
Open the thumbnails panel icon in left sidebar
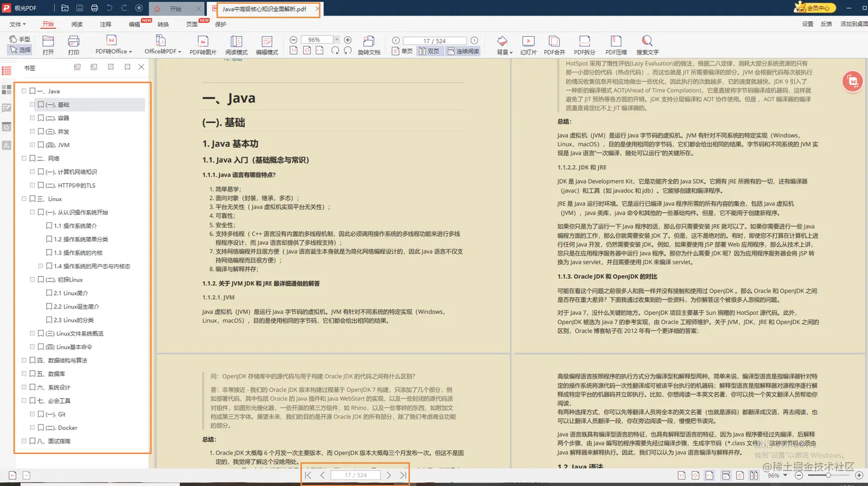pos(7,90)
